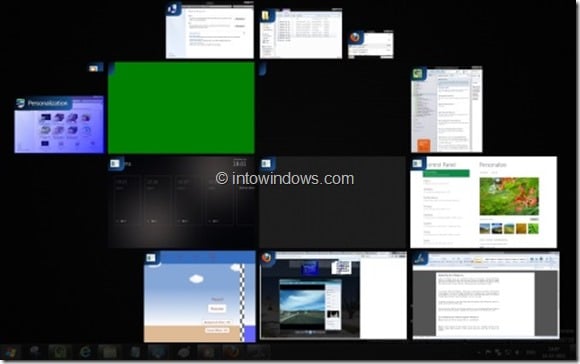Switch to the dark Metro app with column panels
The width and height of the screenshot is (580, 364).
(x=182, y=202)
